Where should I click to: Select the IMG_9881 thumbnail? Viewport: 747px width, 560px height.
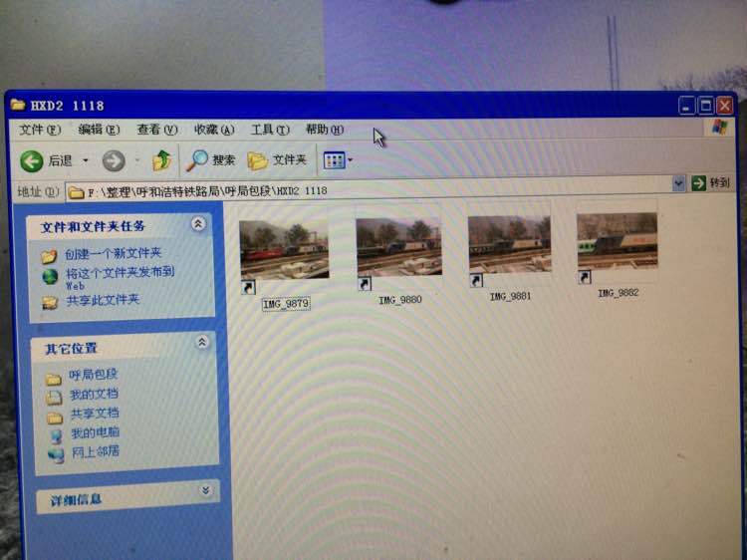pyautogui.click(x=509, y=244)
